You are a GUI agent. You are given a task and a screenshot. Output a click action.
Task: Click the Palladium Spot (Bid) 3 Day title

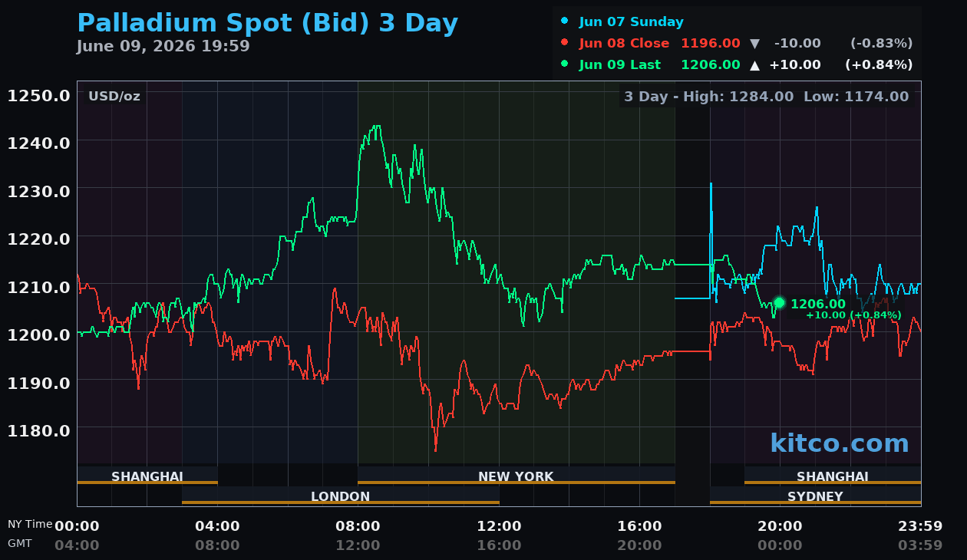[267, 24]
